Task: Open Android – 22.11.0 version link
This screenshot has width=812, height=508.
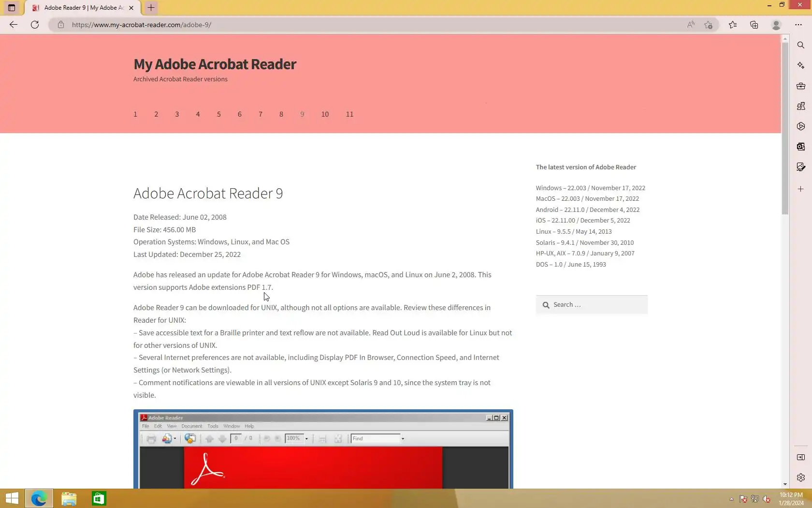Action: 587,209
